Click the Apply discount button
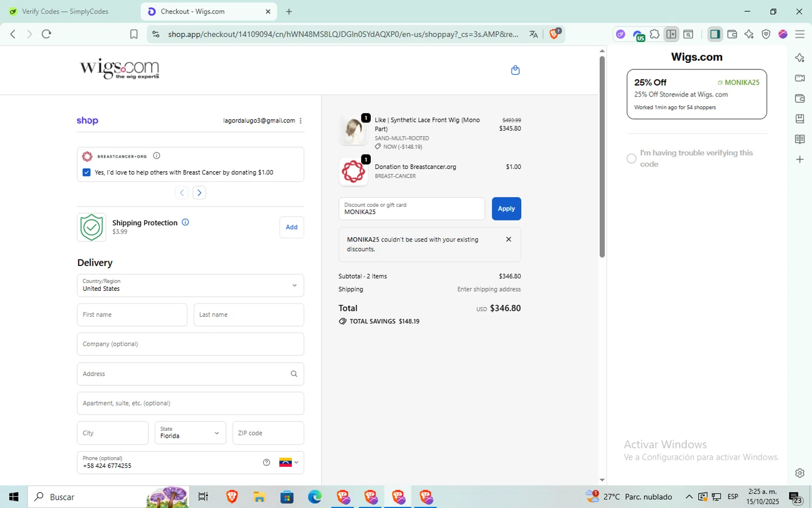The width and height of the screenshot is (812, 508). click(x=506, y=209)
